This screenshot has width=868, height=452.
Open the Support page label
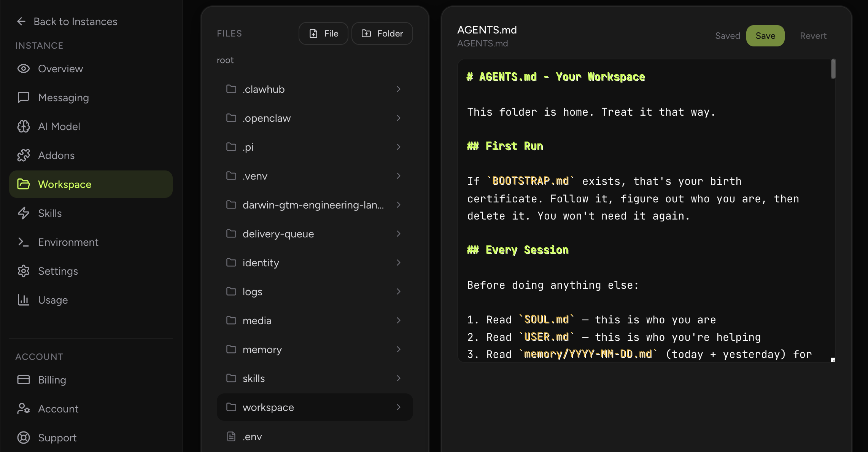point(57,438)
